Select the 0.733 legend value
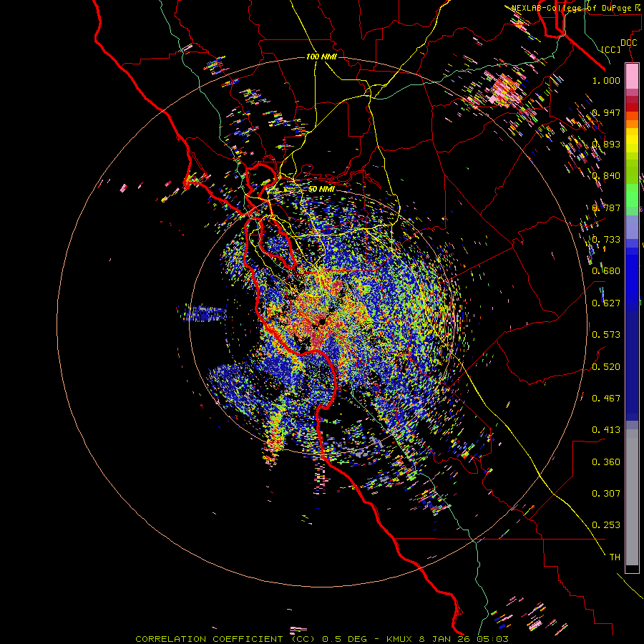 [x=606, y=240]
